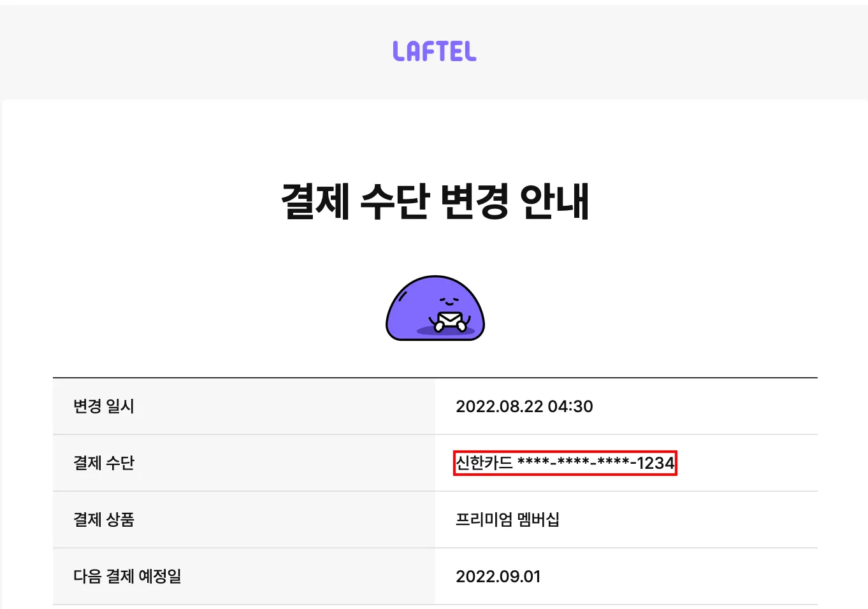
Task: Click the letter L in LAFTEL logo
Action: tap(399, 52)
